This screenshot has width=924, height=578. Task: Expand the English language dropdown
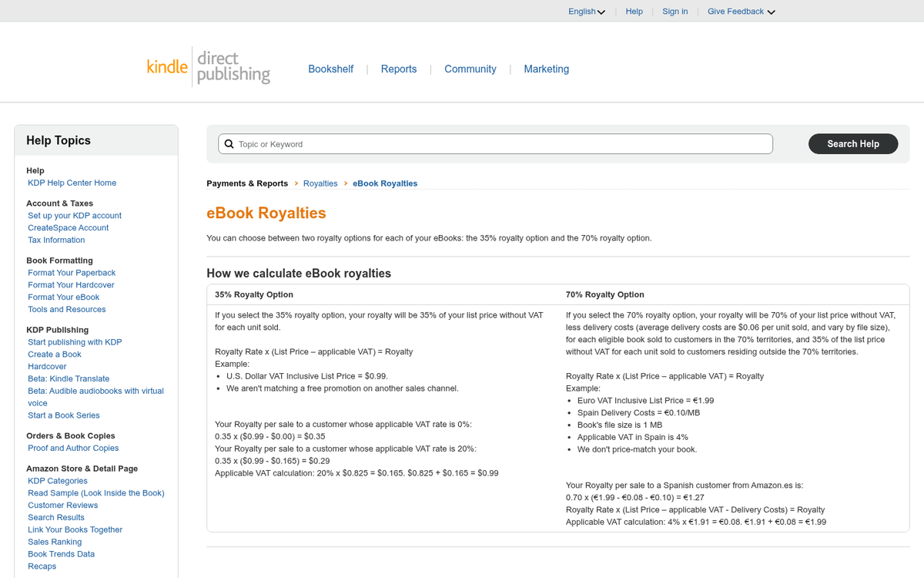pyautogui.click(x=586, y=11)
